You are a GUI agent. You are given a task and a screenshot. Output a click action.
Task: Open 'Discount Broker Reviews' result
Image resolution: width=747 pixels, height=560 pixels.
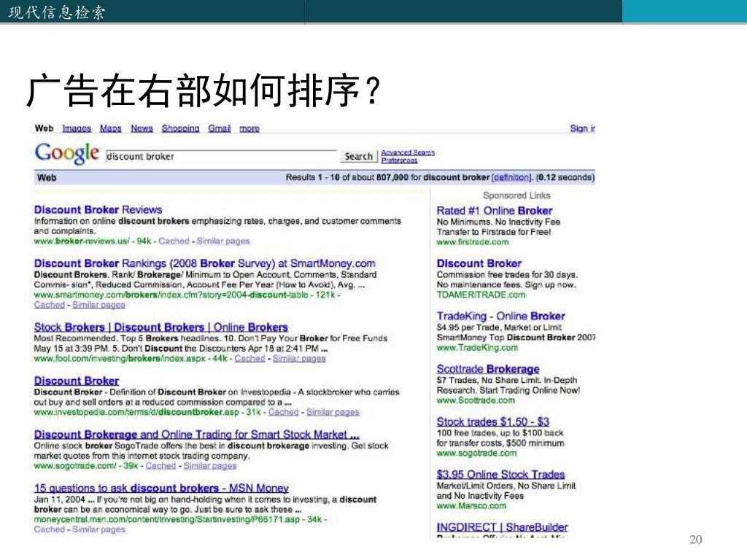point(98,209)
